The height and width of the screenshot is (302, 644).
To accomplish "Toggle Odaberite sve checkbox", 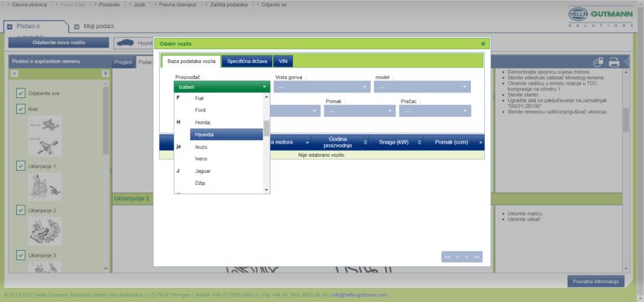I will pyautogui.click(x=20, y=93).
